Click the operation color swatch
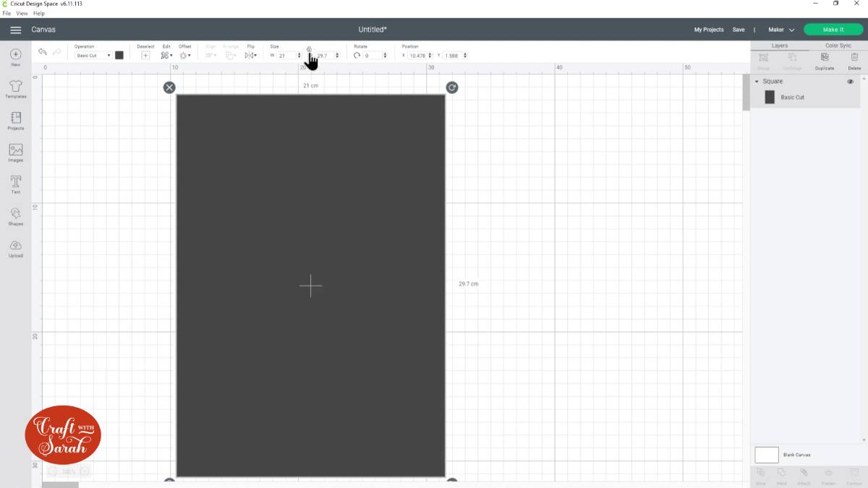Screen dimensions: 868x488 [x=119, y=55]
